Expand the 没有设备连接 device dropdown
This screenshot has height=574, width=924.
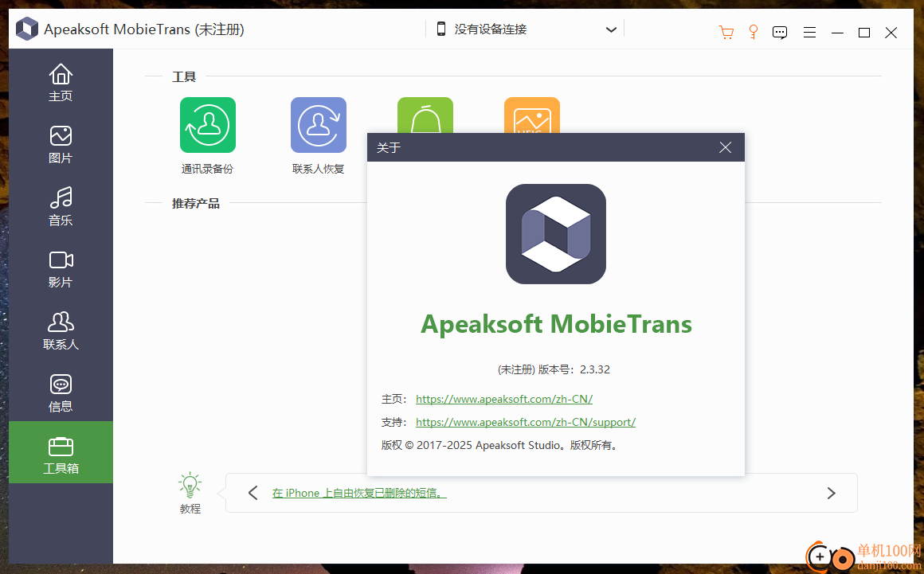click(x=525, y=29)
